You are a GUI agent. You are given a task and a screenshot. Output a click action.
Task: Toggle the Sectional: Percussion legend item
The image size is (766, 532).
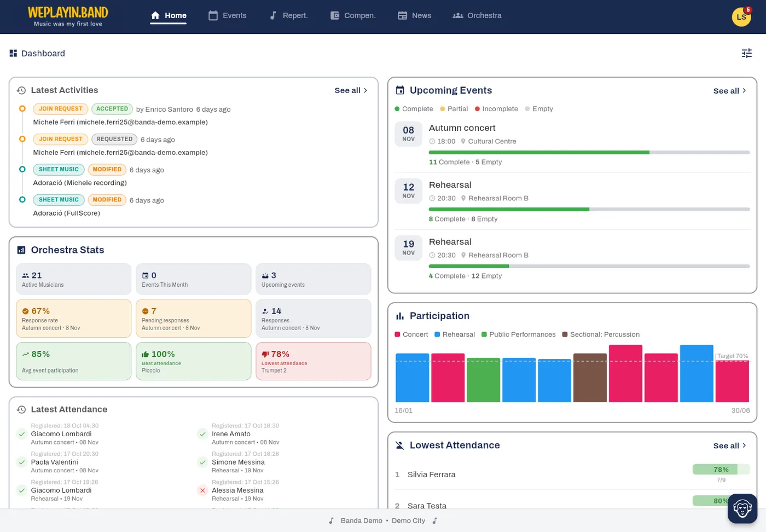pyautogui.click(x=601, y=334)
